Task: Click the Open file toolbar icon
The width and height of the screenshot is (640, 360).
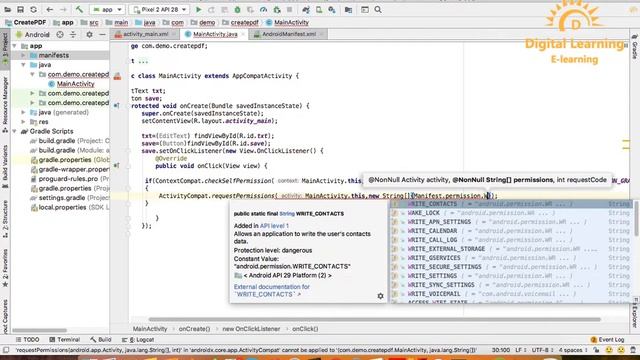Action: pos(7,9)
